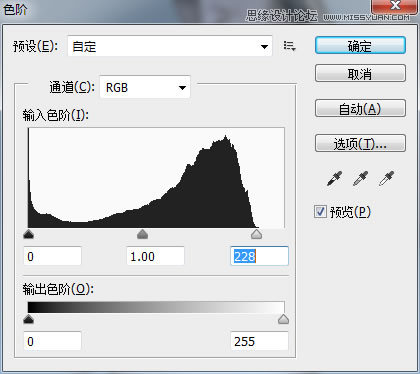Click the input highlight field showing 228
Screen dimensions: 420x374
pyautogui.click(x=259, y=256)
